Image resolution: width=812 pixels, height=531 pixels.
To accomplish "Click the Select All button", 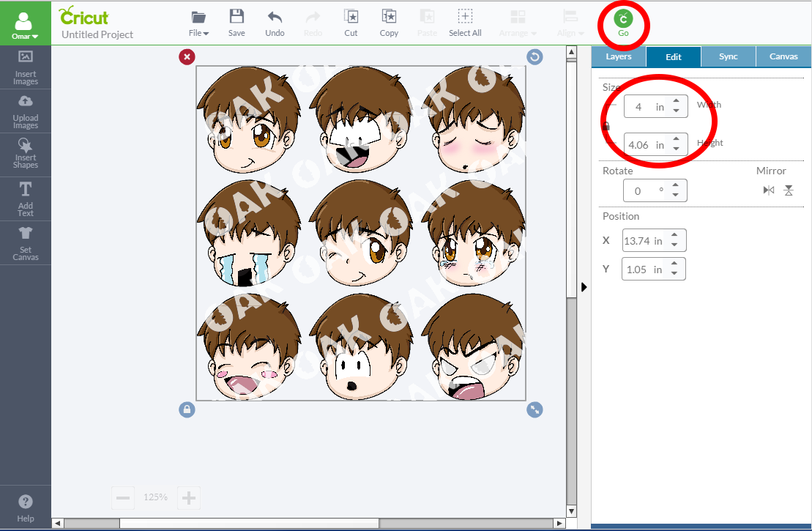I will point(465,22).
